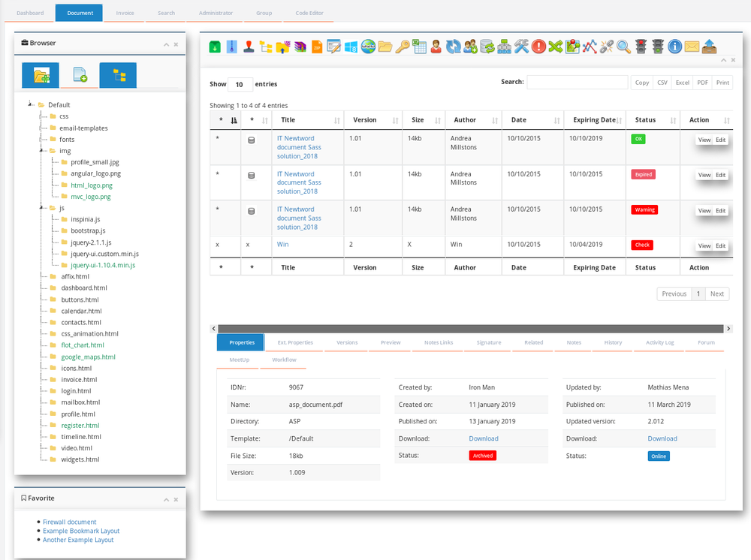The width and height of the screenshot is (751, 560).
Task: Click the create new folder icon in Browser
Action: pyautogui.click(x=40, y=75)
